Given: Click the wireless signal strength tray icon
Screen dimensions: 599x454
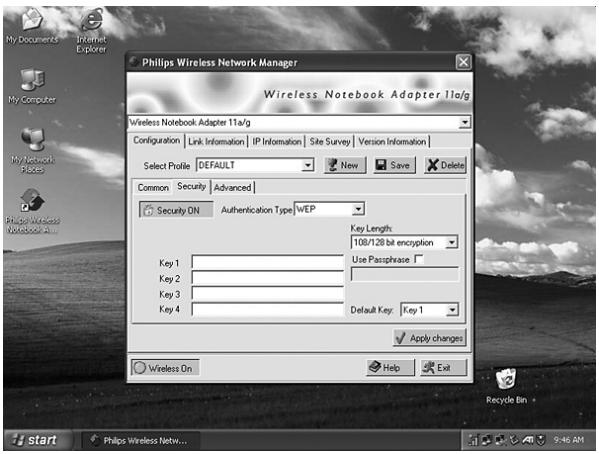Looking at the screenshot, I should [x=473, y=440].
